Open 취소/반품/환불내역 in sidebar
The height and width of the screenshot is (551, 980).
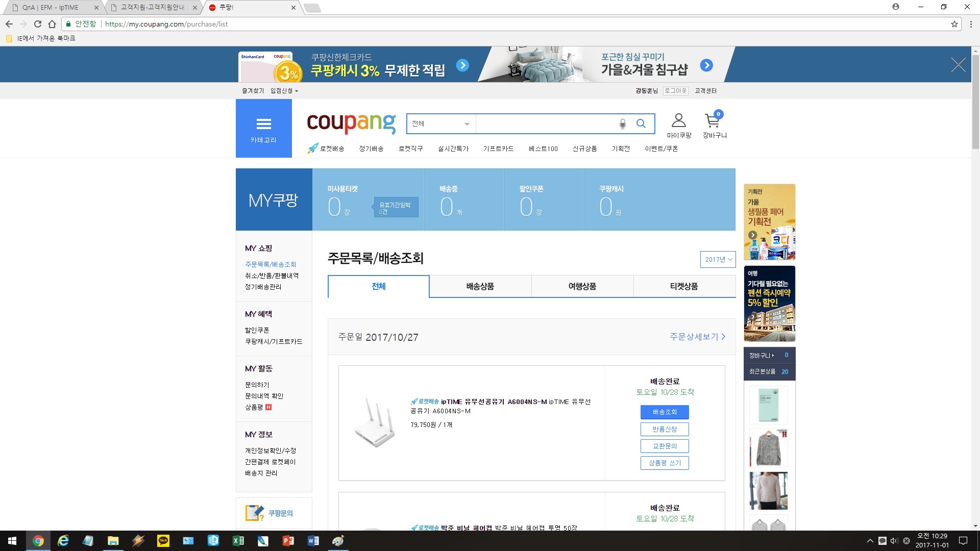(x=272, y=275)
